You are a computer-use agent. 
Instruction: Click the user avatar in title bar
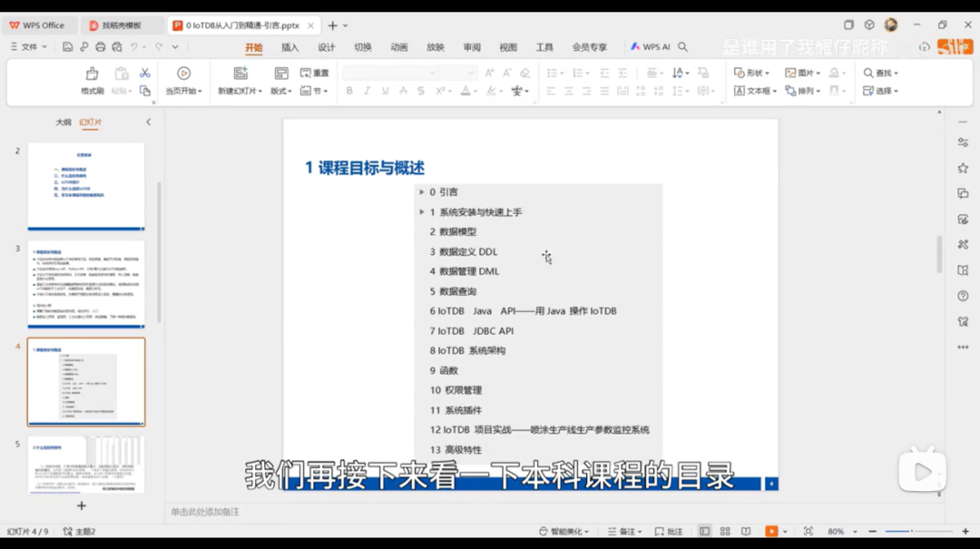coord(891,25)
